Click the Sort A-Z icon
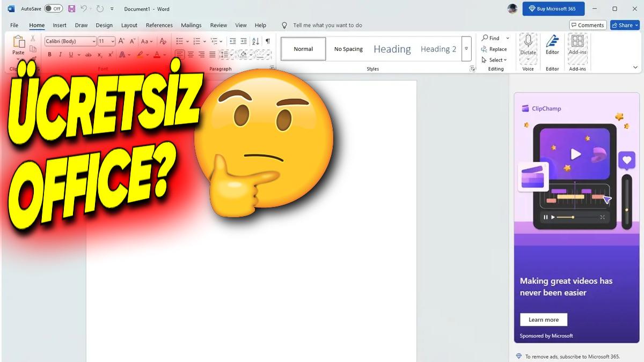 [x=255, y=41]
